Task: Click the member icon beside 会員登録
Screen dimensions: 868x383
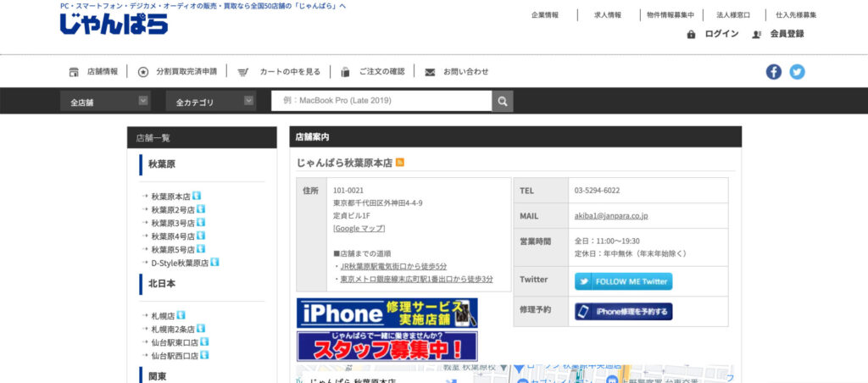Action: 757,34
